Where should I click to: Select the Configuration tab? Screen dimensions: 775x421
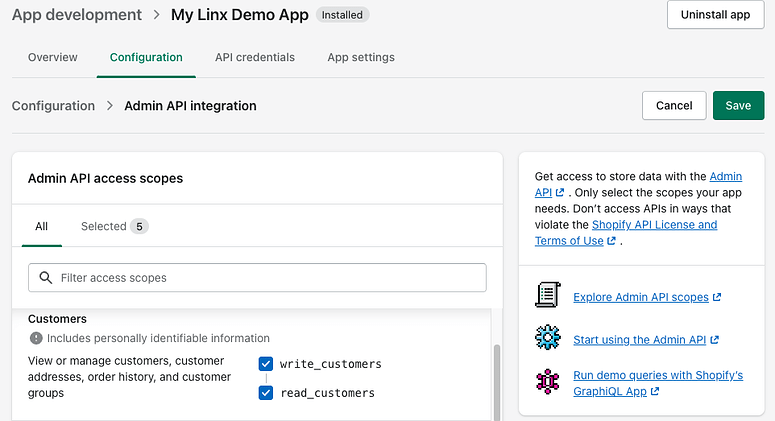click(x=146, y=57)
